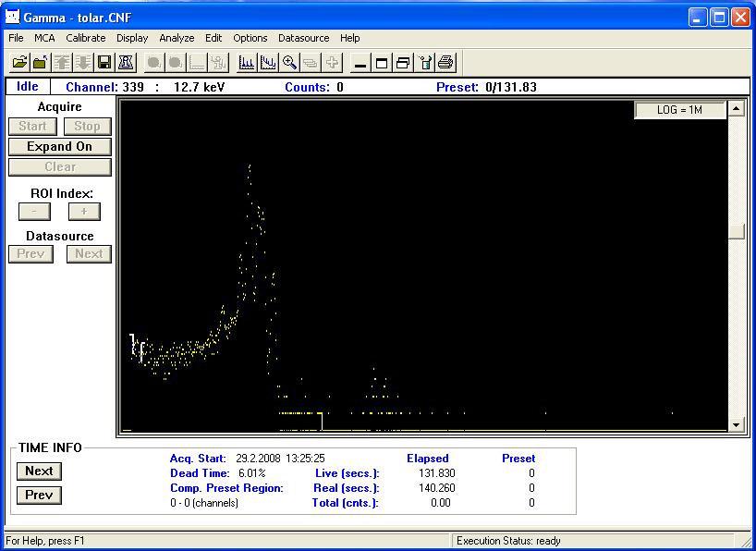Maximize the Gamma window
756x551 pixels.
(x=719, y=18)
